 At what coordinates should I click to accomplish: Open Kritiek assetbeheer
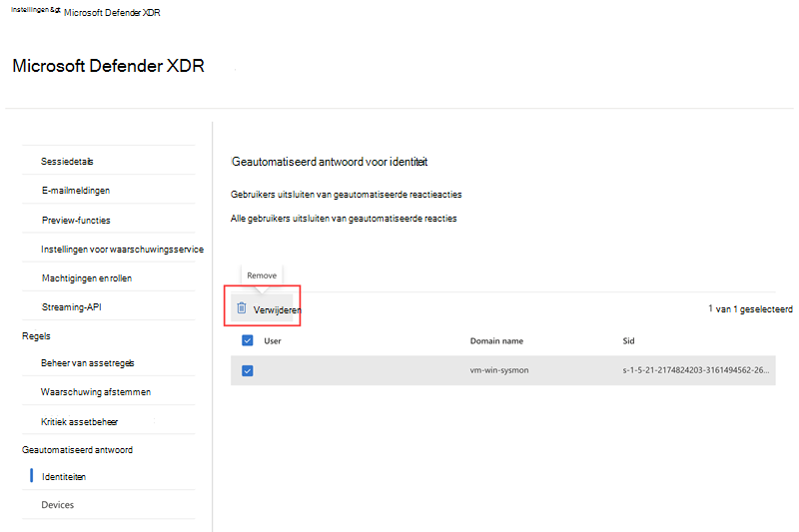pyautogui.click(x=80, y=421)
